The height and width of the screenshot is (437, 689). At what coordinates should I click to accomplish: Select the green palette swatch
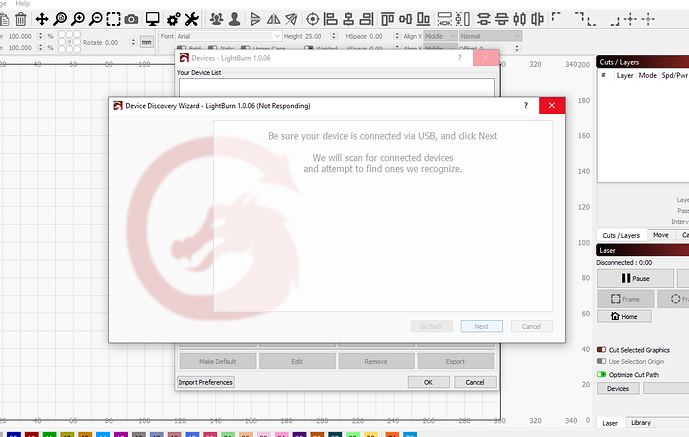pyautogui.click(x=49, y=434)
